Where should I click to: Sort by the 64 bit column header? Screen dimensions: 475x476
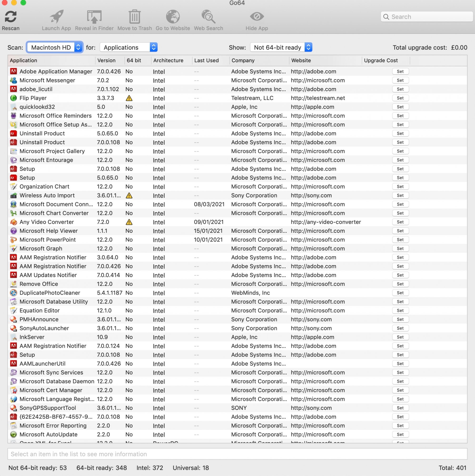point(138,61)
